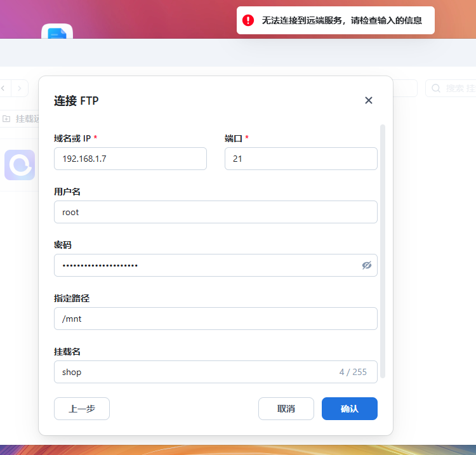Viewport: 476px width, 455px height.
Task: Click the dialog's vertical scrollbar
Action: 383,251
